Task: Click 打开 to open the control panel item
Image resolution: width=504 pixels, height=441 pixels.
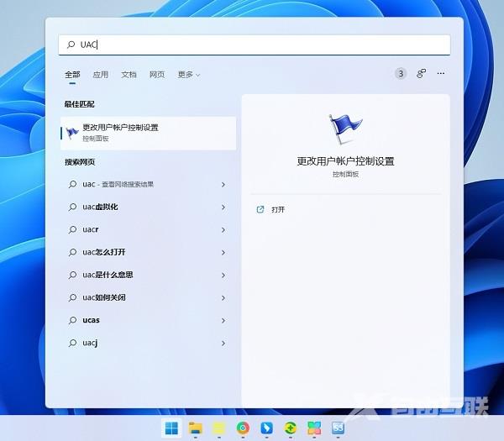Action: [x=278, y=209]
